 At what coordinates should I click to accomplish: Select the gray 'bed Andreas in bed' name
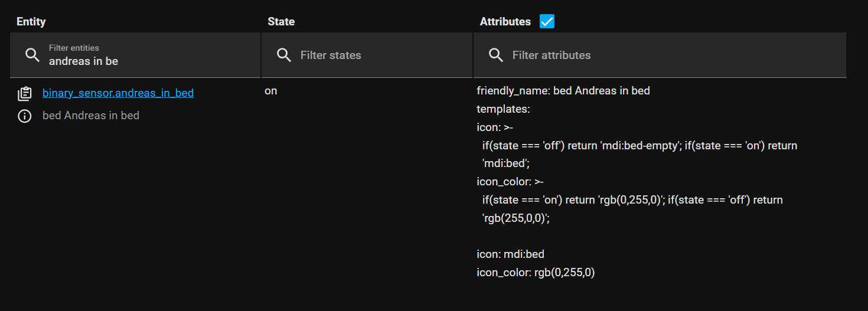coord(91,116)
